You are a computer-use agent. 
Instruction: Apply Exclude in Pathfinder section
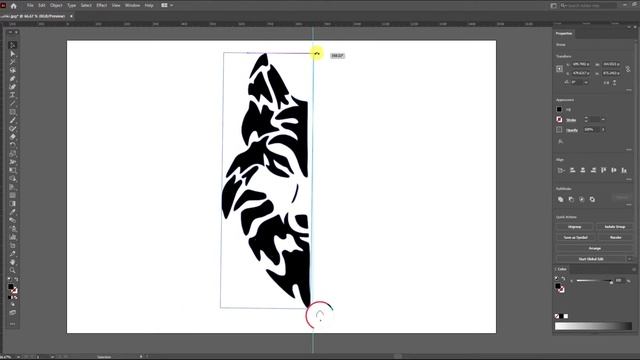[x=592, y=199]
